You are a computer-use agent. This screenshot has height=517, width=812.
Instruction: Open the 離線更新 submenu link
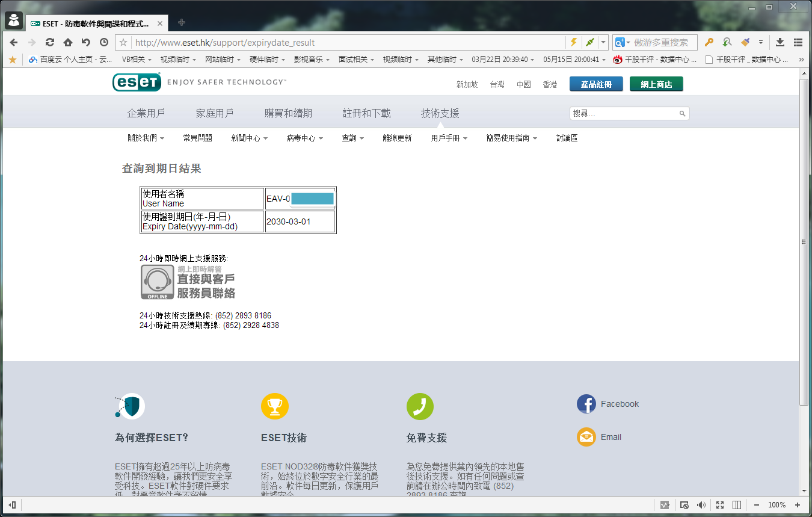coord(397,138)
